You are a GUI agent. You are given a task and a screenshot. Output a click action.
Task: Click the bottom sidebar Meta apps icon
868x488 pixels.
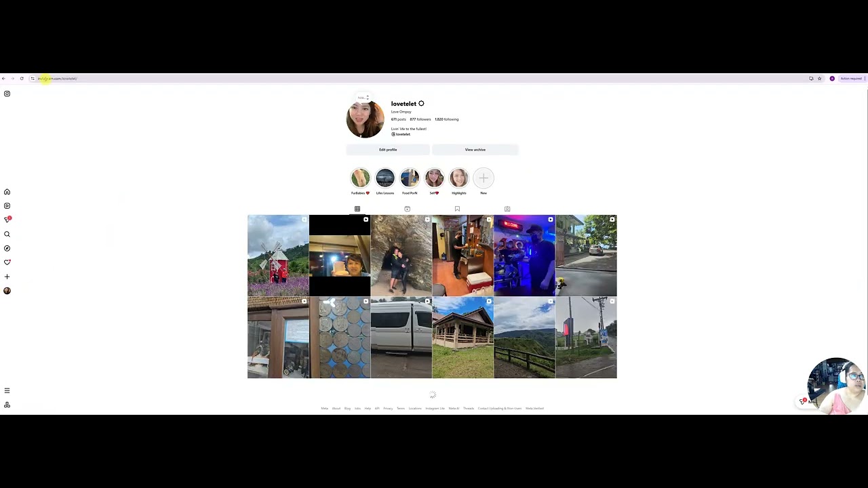click(x=7, y=405)
